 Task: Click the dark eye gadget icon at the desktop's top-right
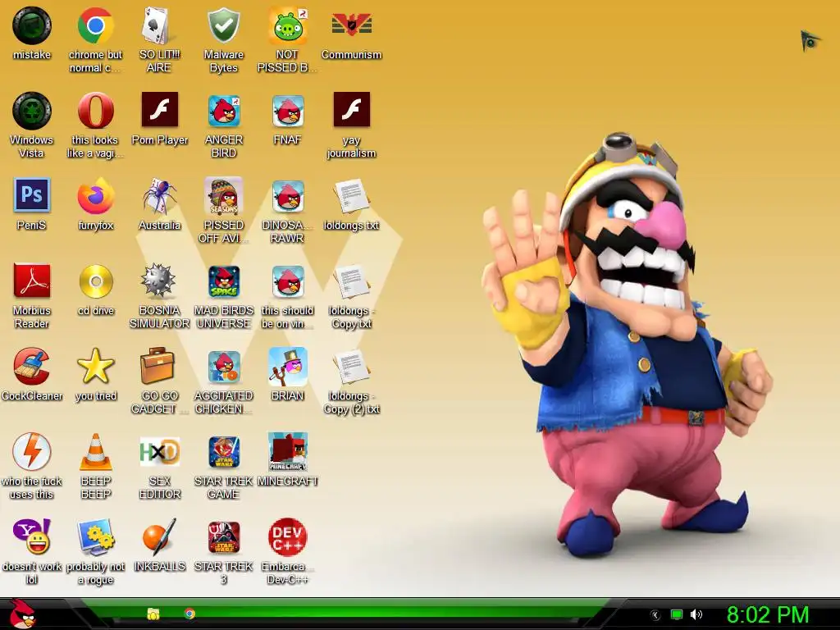(810, 41)
